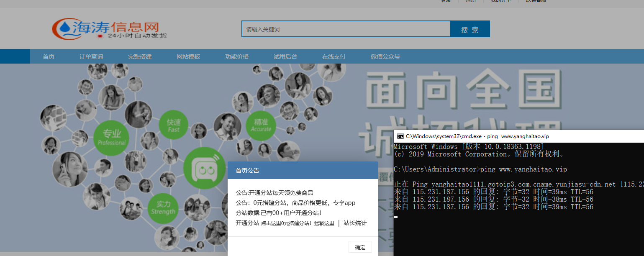
Task: Click the green 精准 Accurate circle
Action: tap(261, 125)
